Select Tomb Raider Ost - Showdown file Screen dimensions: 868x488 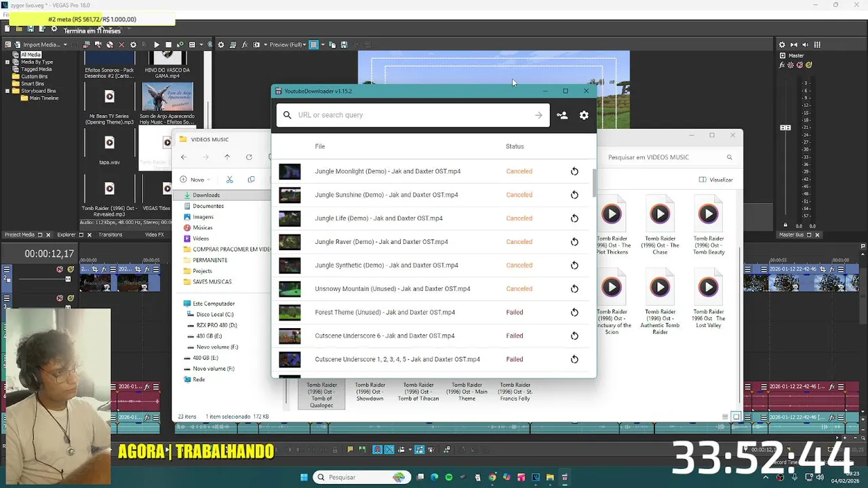(370, 392)
